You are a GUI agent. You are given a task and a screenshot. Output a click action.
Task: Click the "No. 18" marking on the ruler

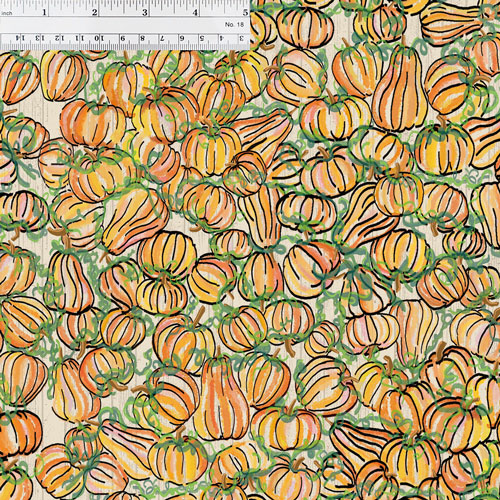coord(234,24)
